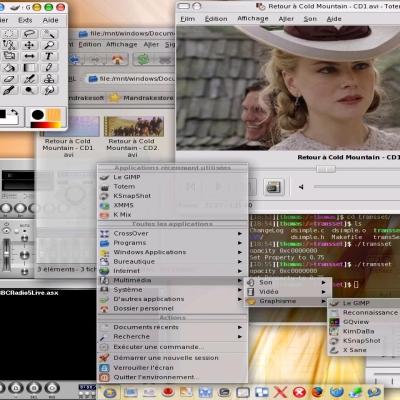Image resolution: width=400 pixels, height=400 pixels.
Task: Open the Affichage menu in Totem
Action: 253,19
